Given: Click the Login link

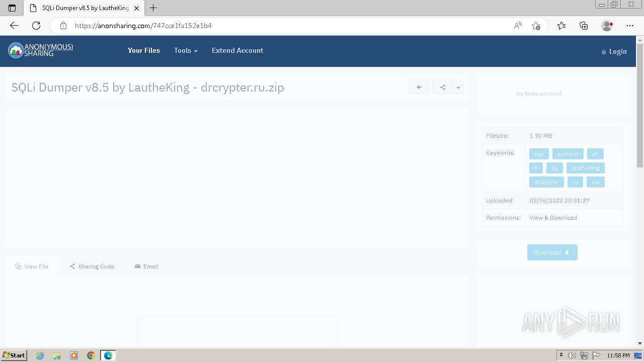Looking at the screenshot, I should click(614, 51).
